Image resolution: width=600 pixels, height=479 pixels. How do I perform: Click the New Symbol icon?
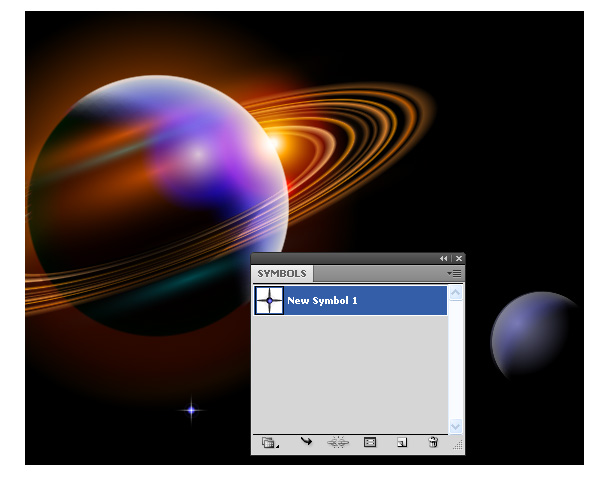[402, 443]
